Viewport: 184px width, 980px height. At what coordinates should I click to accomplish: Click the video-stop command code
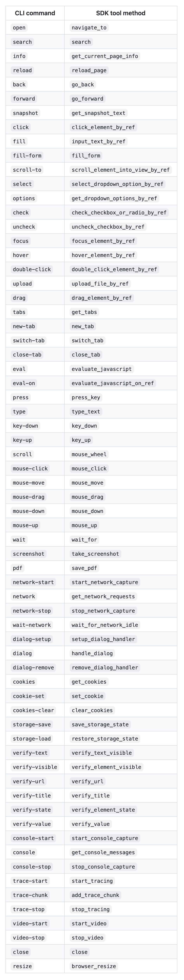click(x=29, y=938)
